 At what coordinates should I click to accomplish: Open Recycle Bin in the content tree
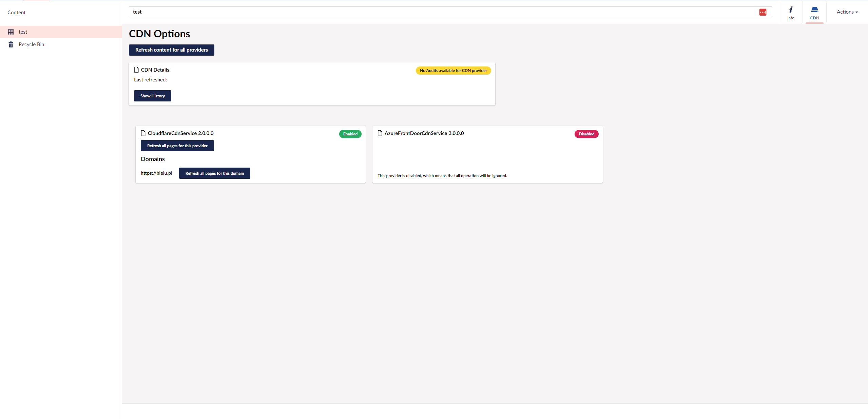click(31, 44)
